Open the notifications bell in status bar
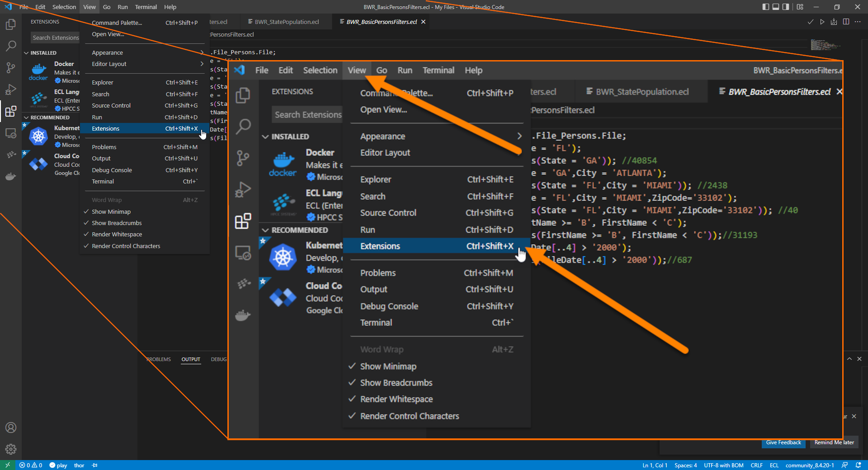Viewport: 868px width, 470px height. point(859,465)
